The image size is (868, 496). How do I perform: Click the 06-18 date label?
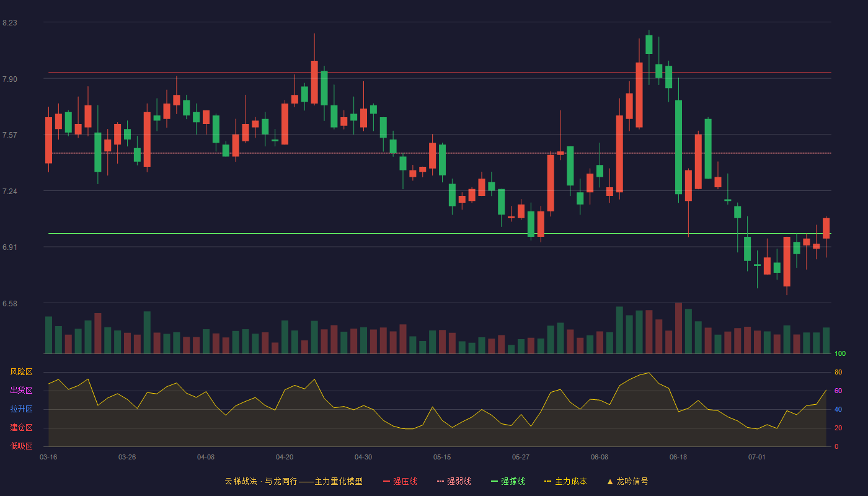(678, 457)
